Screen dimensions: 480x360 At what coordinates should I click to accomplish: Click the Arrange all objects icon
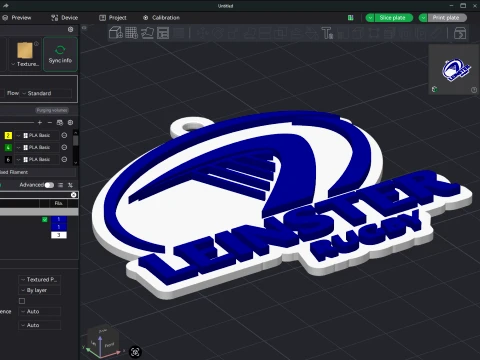coord(163,33)
